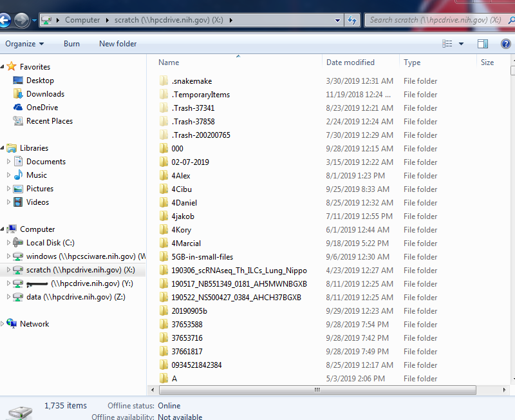Toggle the preview pane icon
This screenshot has width=515, height=420.
[x=483, y=44]
